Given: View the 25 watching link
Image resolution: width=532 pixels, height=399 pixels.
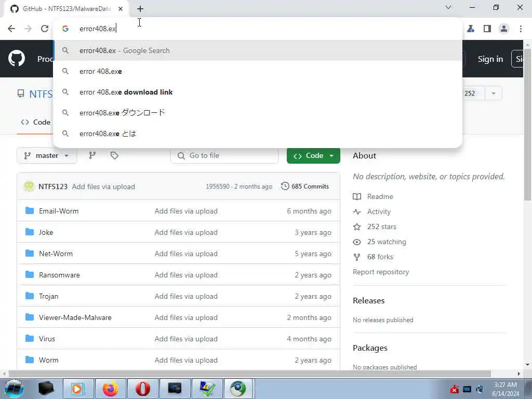Looking at the screenshot, I should [387, 242].
